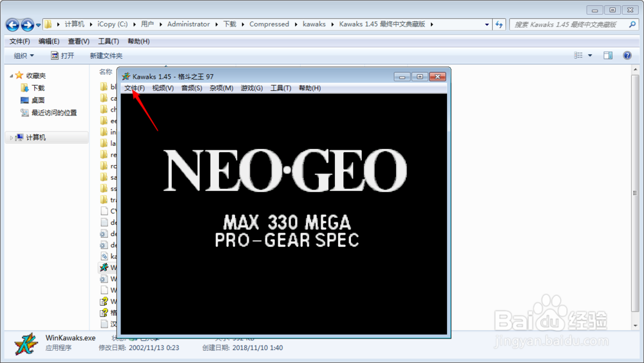Open Explorer help question mark icon
The width and height of the screenshot is (644, 363).
pyautogui.click(x=627, y=55)
